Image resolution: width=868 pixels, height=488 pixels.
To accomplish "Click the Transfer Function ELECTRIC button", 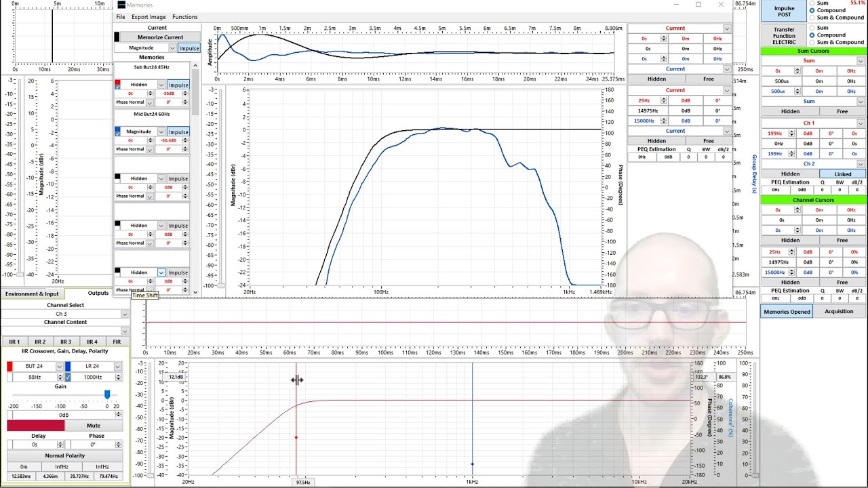I will 784,35.
